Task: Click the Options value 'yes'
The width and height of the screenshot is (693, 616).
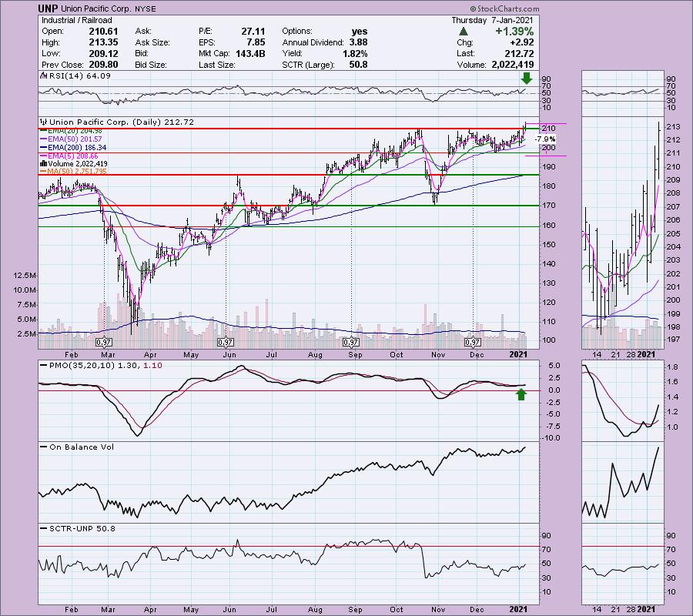Action: point(360,32)
